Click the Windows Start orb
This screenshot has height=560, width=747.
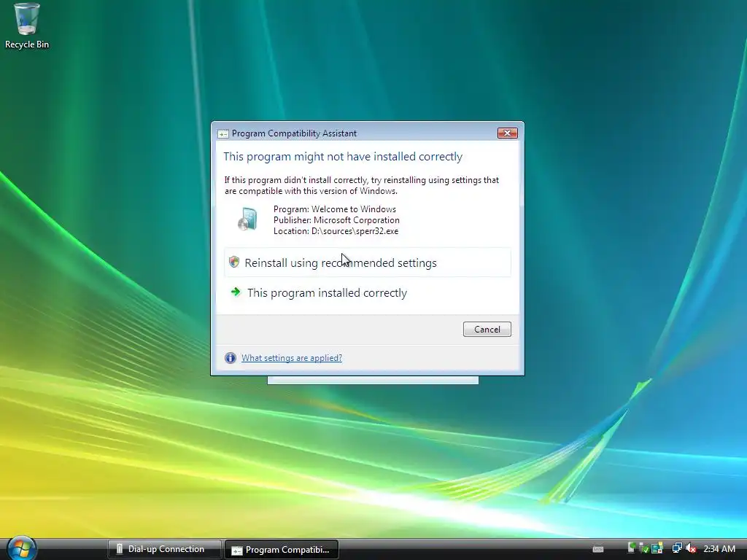point(21,548)
